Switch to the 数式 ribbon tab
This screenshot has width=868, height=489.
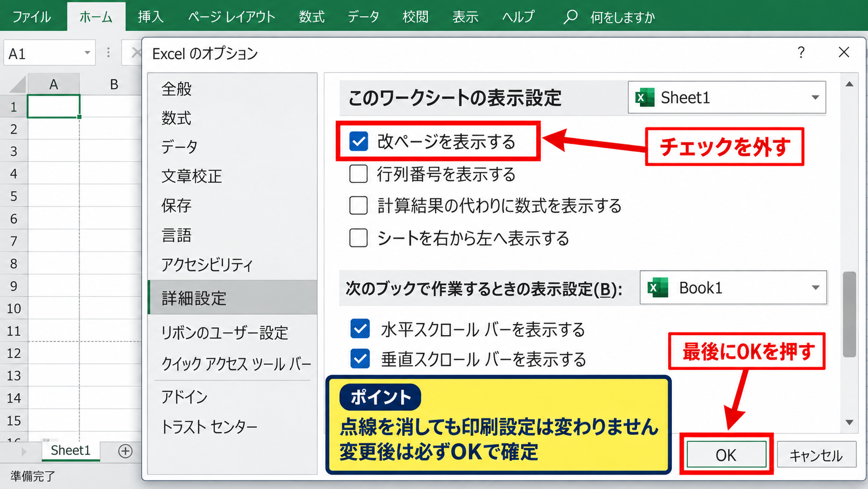[311, 17]
